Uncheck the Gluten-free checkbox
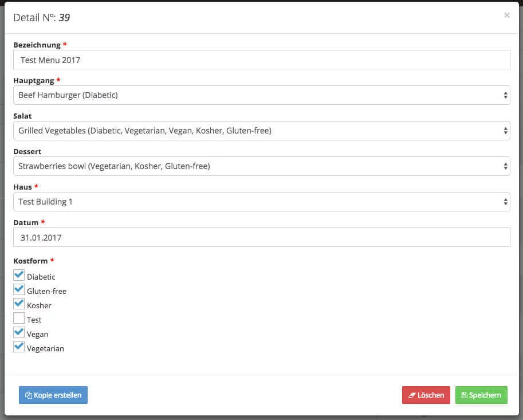Image resolution: width=523 pixels, height=420 pixels. coord(19,290)
